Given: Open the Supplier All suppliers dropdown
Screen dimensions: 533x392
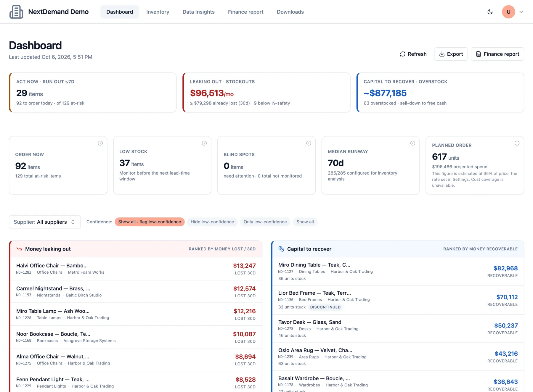Looking at the screenshot, I should point(45,222).
